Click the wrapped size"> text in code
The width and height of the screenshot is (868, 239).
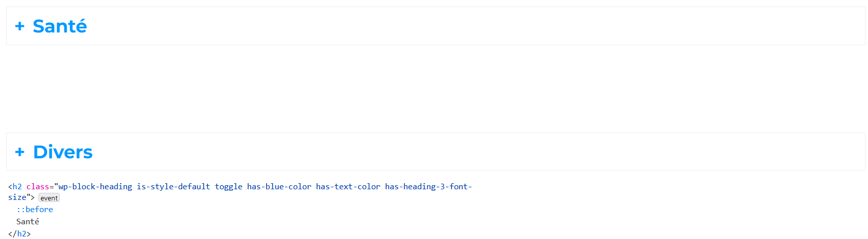[21, 197]
